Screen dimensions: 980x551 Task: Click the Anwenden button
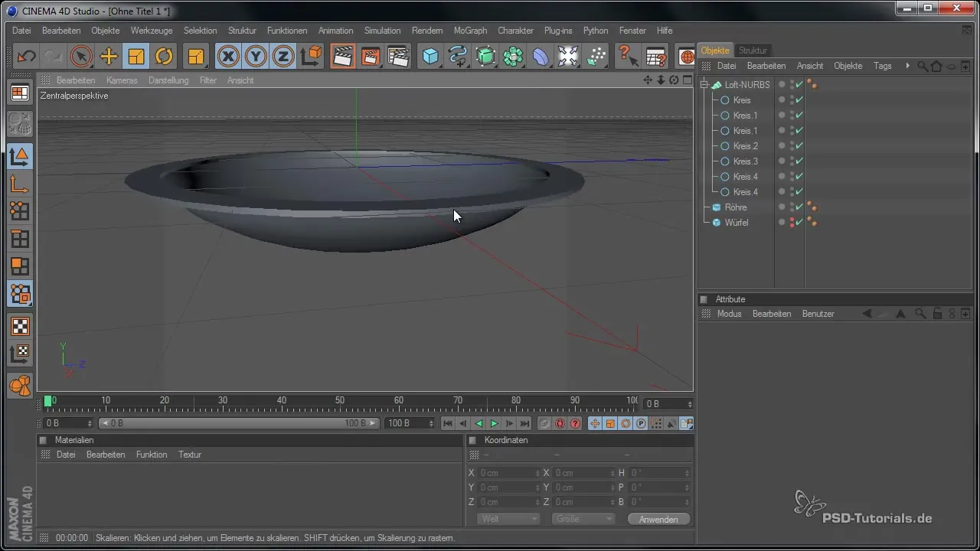658,519
